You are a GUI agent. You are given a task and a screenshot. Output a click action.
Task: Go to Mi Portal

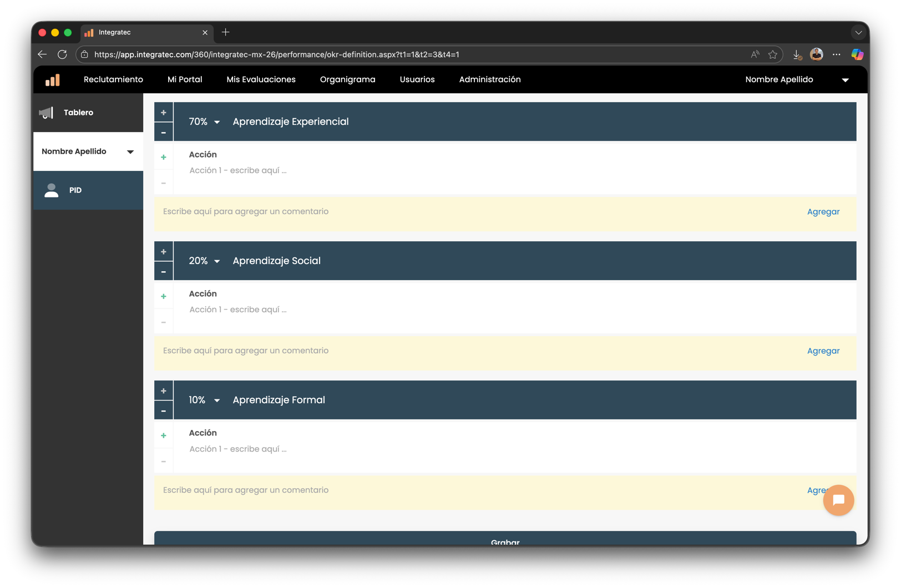pyautogui.click(x=185, y=80)
